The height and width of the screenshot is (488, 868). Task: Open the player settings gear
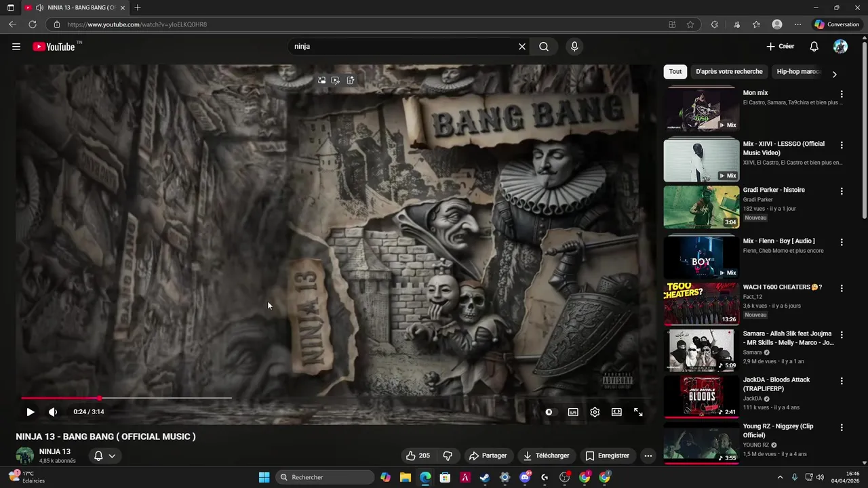point(595,412)
